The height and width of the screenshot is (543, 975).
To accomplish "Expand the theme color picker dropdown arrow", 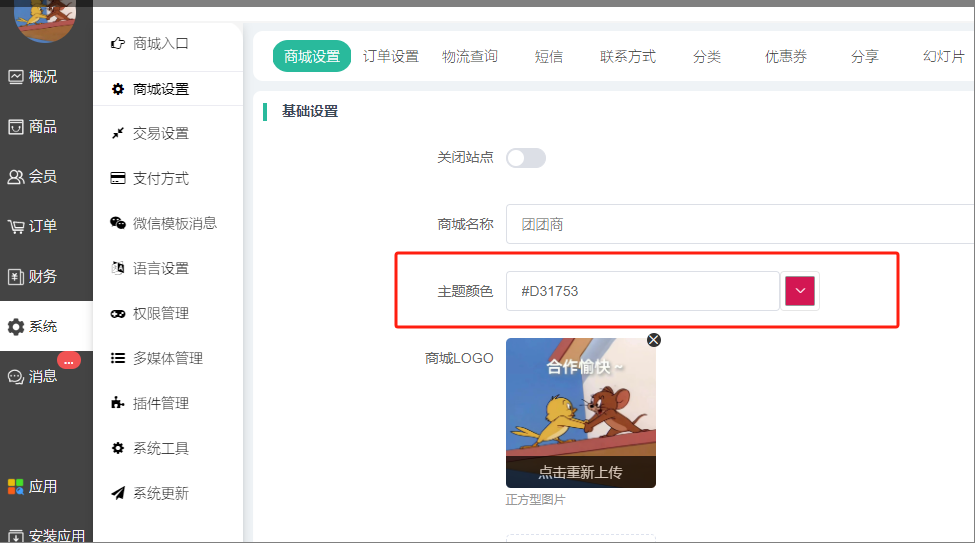I will click(800, 291).
